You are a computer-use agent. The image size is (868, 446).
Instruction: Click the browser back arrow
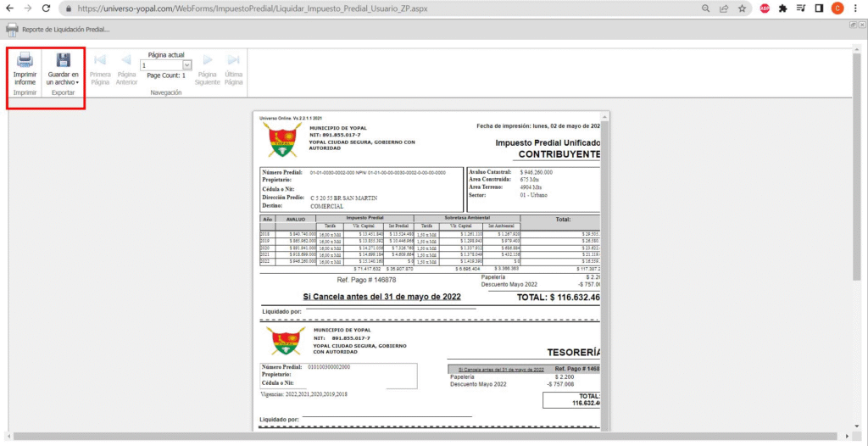tap(9, 8)
